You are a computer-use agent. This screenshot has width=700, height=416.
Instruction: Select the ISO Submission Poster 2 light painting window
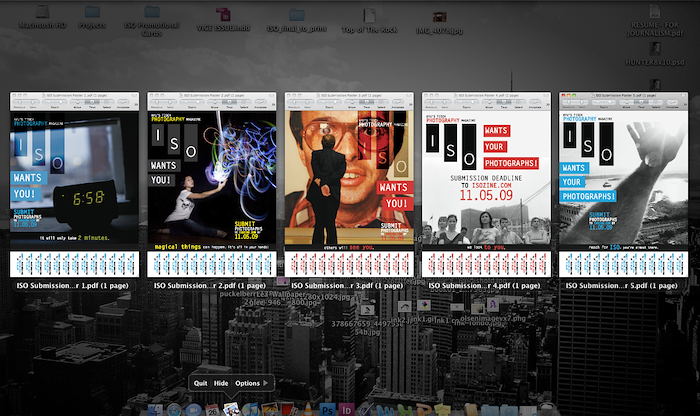point(212,184)
